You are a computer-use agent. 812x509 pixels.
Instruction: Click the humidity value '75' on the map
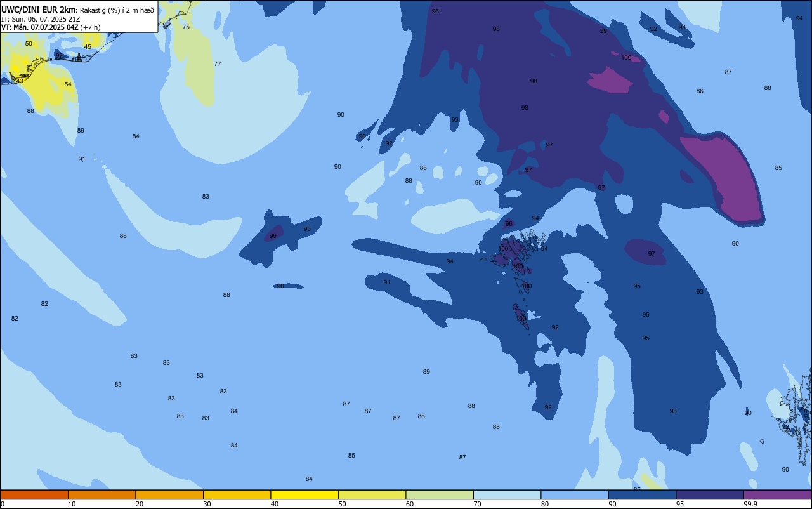tap(186, 27)
